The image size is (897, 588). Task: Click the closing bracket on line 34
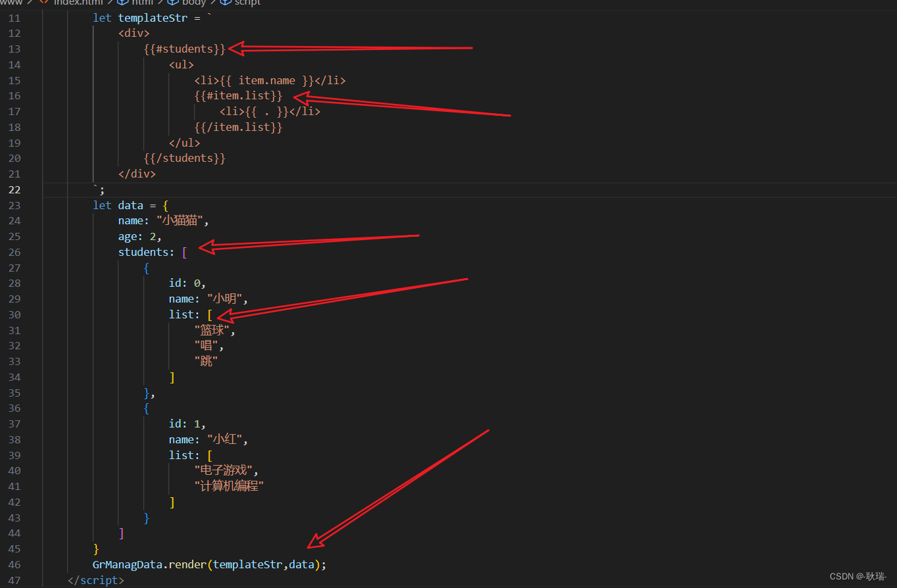172,377
